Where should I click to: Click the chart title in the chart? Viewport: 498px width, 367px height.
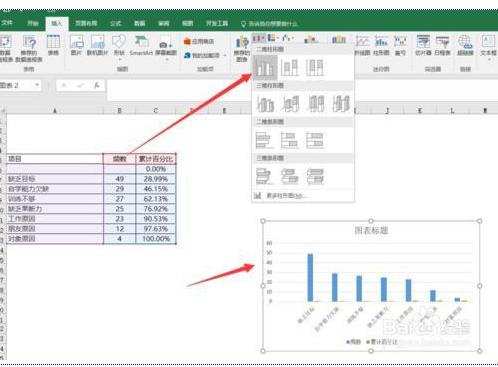[371, 230]
